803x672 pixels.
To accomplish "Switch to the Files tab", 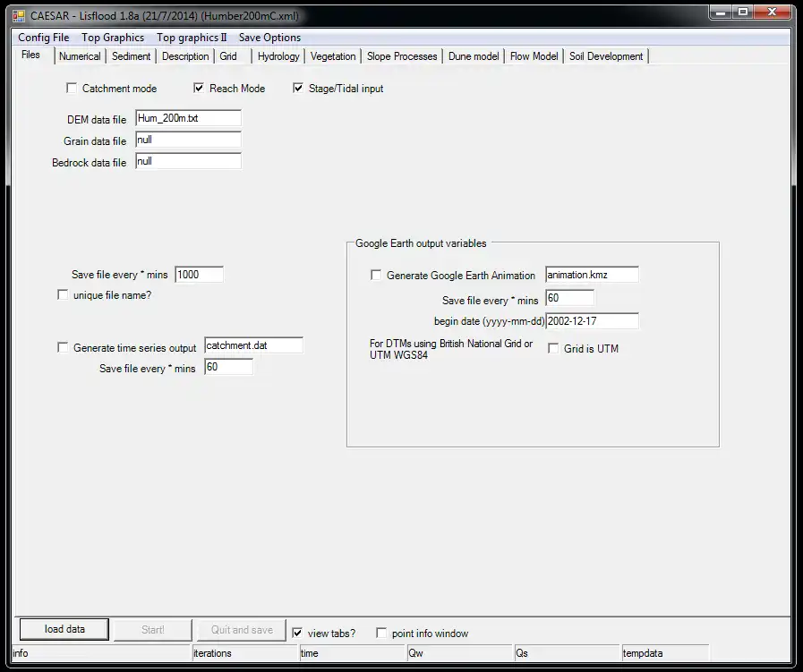I will tap(30, 55).
